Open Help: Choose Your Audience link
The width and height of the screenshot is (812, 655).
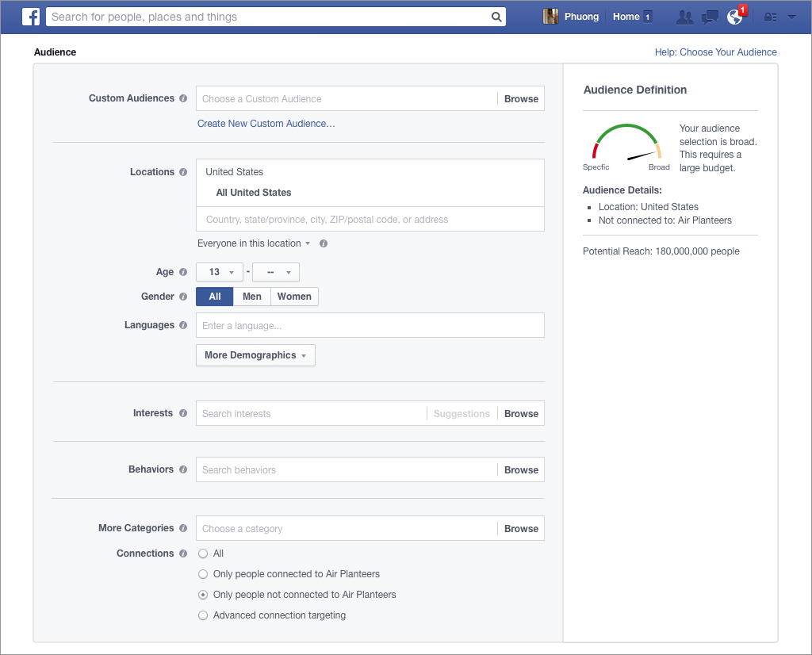point(716,52)
